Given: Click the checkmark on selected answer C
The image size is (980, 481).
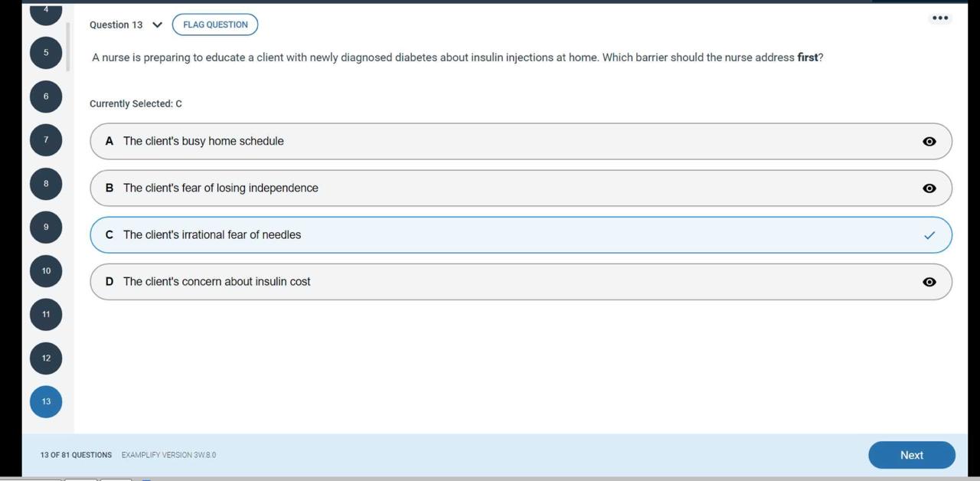Looking at the screenshot, I should click(x=929, y=235).
